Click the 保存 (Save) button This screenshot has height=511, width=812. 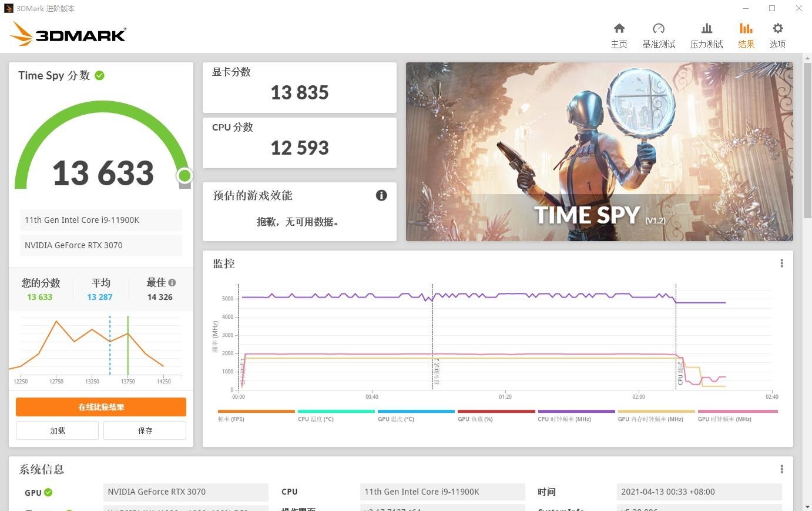[145, 430]
